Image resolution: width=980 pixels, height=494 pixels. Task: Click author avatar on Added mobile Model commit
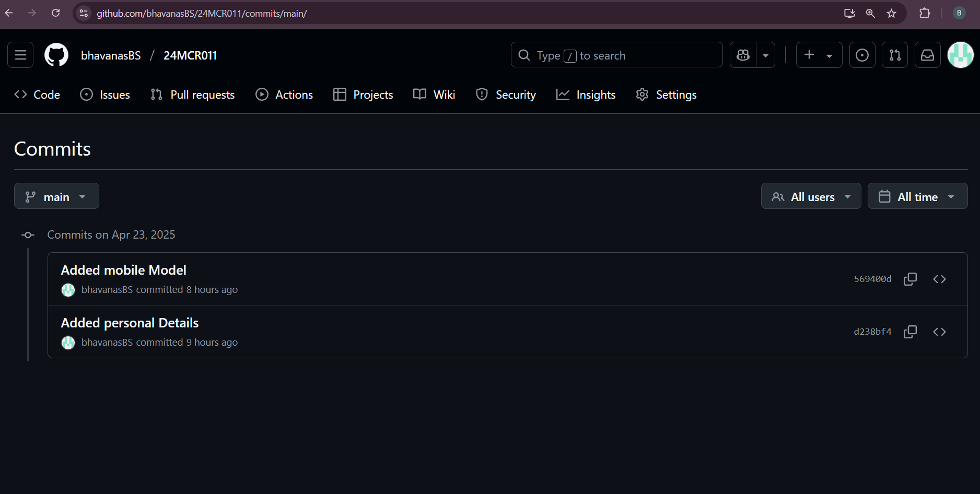point(68,290)
